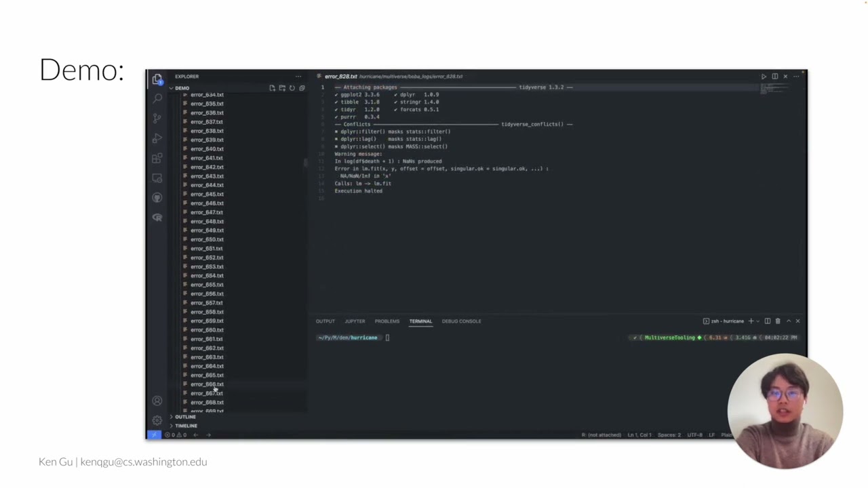
Task: Open the Remote Explorer view
Action: click(x=157, y=178)
